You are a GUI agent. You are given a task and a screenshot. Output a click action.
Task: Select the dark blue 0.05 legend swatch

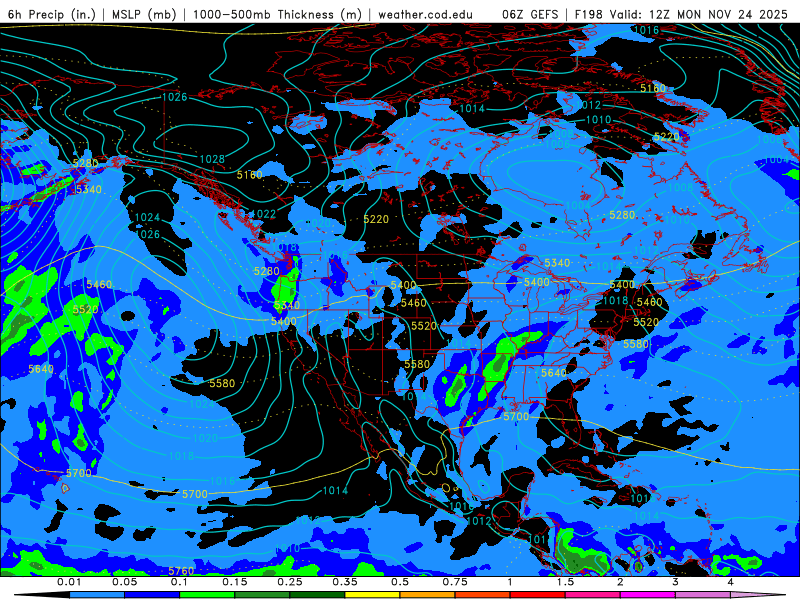[152, 595]
